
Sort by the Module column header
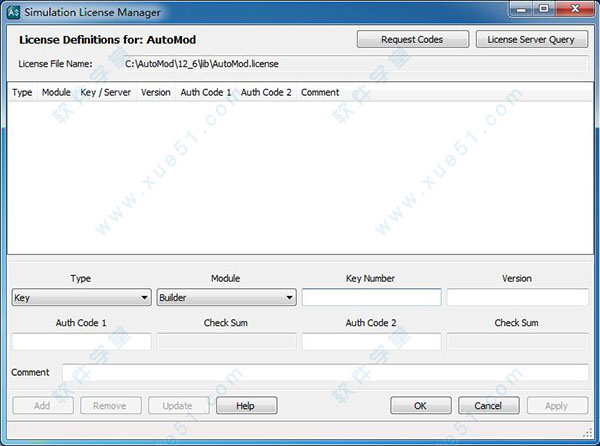tap(56, 92)
